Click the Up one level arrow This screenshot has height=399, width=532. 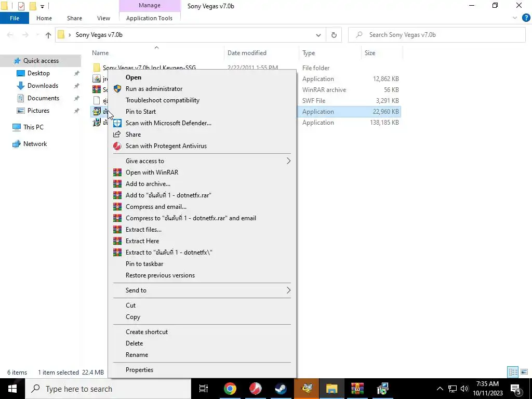tap(48, 35)
